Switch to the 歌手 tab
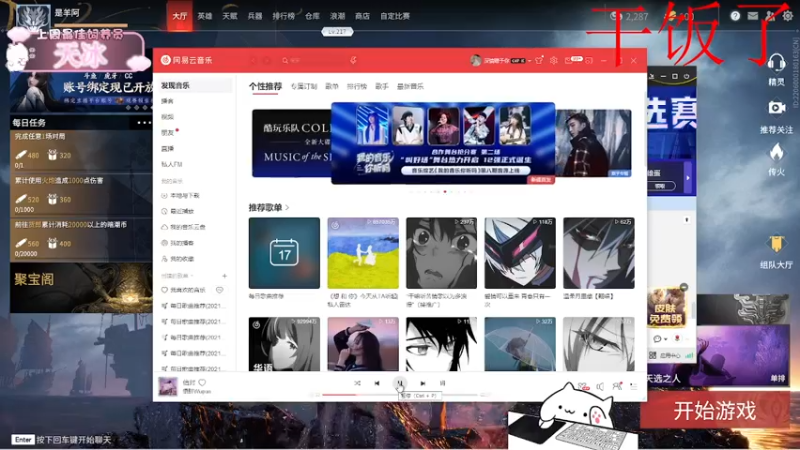The image size is (800, 450). [x=382, y=86]
